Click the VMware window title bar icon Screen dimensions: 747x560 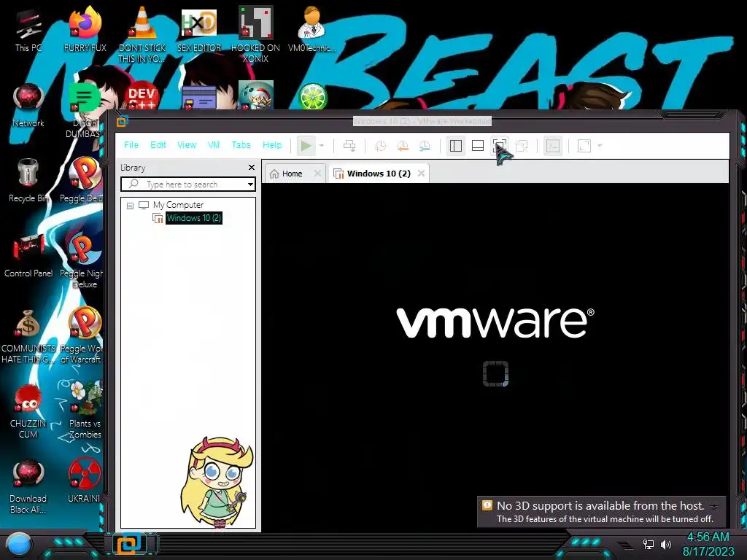point(123,122)
